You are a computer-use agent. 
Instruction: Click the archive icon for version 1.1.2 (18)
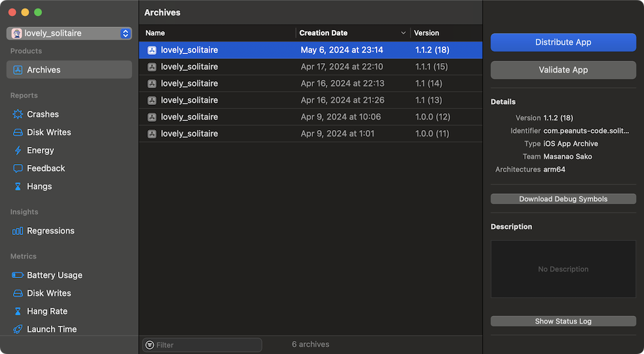click(152, 50)
